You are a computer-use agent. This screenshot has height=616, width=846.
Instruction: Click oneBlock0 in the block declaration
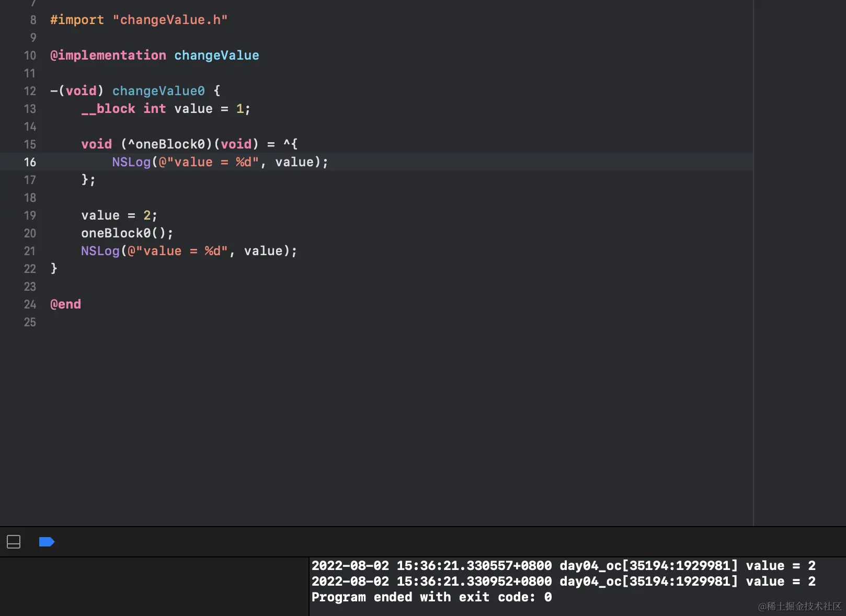(x=170, y=144)
